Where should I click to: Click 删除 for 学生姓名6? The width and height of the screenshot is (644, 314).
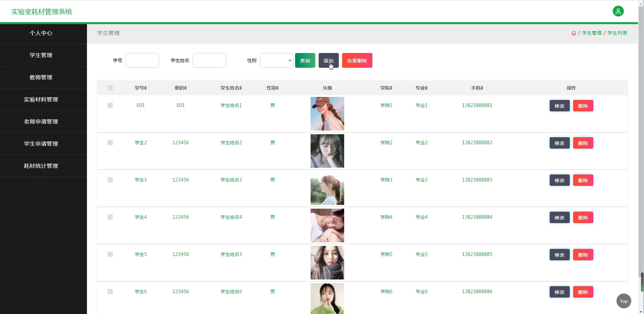tap(583, 292)
